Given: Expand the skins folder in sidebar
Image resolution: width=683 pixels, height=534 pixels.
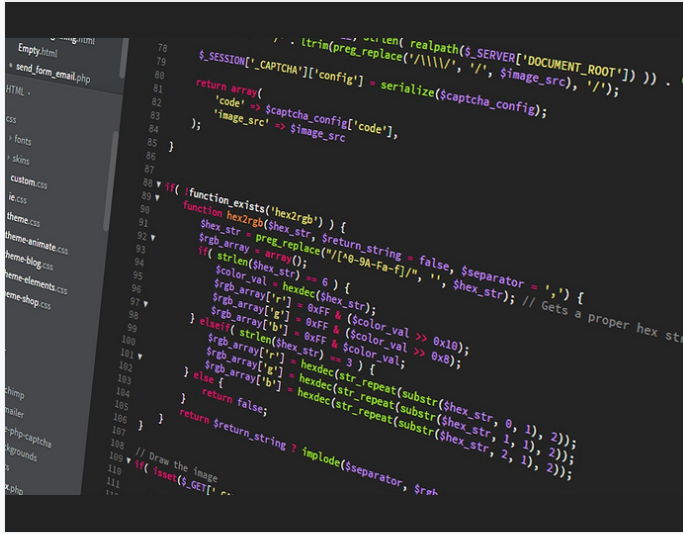Looking at the screenshot, I should tap(18, 159).
